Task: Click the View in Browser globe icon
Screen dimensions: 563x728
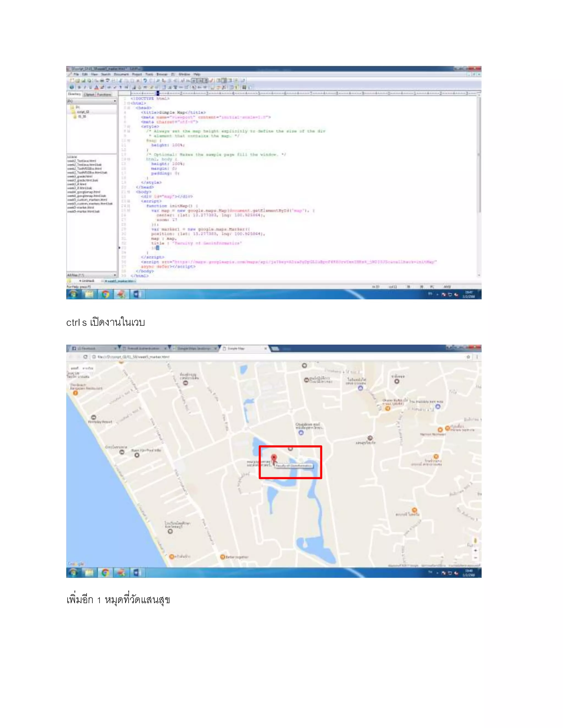Action: pos(72,87)
